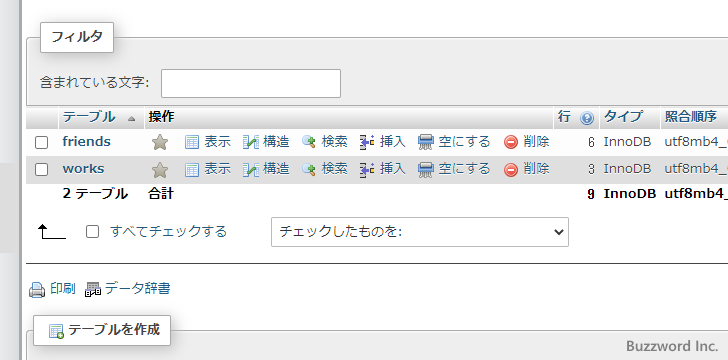728x360 pixels.
Task: Click 構造 link for friends
Action: (276, 142)
